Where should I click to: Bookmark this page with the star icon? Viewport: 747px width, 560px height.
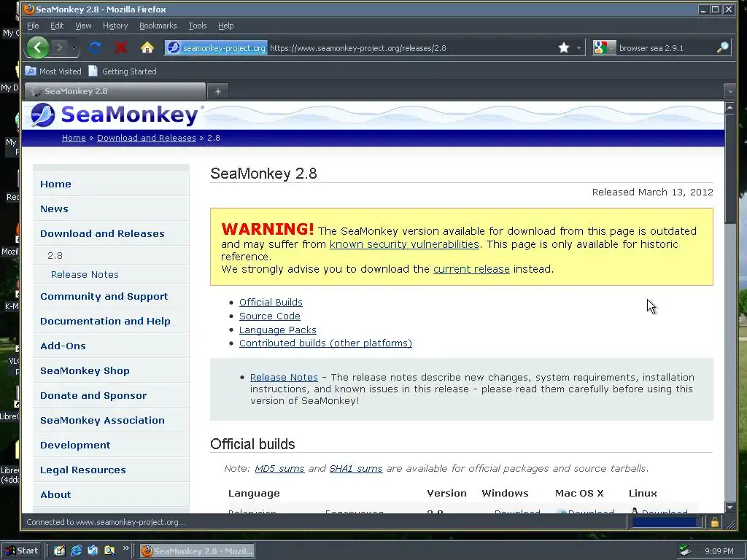(x=564, y=47)
